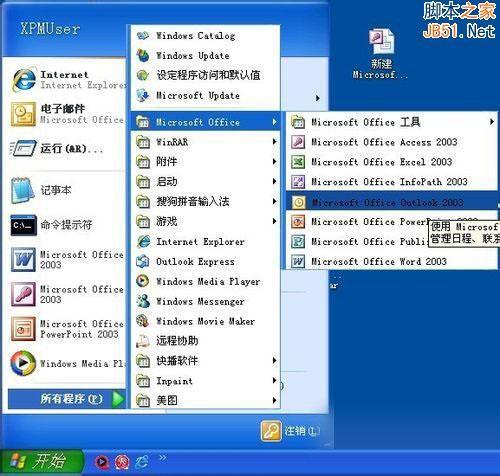Open 命令提示符 from recent programs
This screenshot has width=500, height=476.
point(67,225)
